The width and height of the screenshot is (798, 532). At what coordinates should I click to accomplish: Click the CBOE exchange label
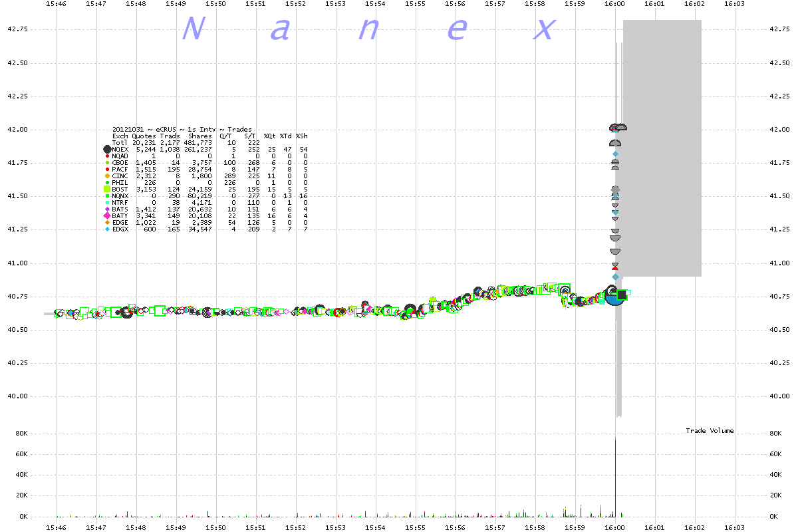(x=120, y=162)
